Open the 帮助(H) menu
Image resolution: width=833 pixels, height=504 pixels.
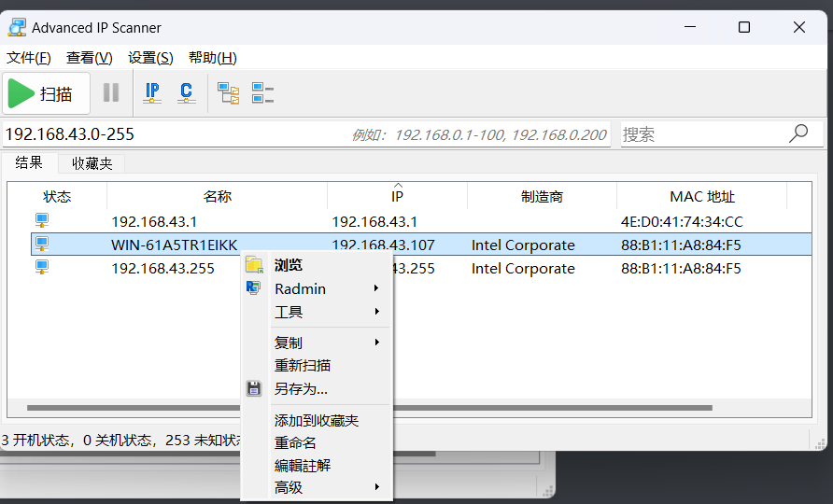pyautogui.click(x=213, y=57)
